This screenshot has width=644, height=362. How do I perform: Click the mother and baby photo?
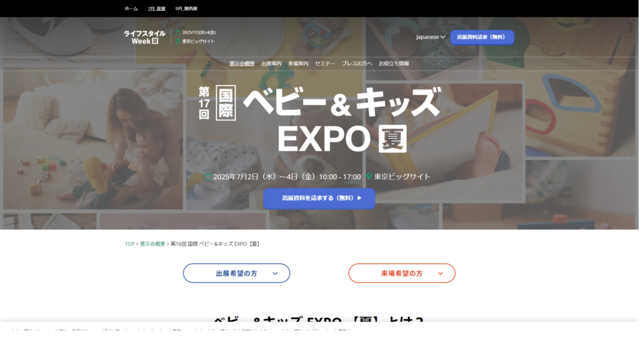click(93, 138)
